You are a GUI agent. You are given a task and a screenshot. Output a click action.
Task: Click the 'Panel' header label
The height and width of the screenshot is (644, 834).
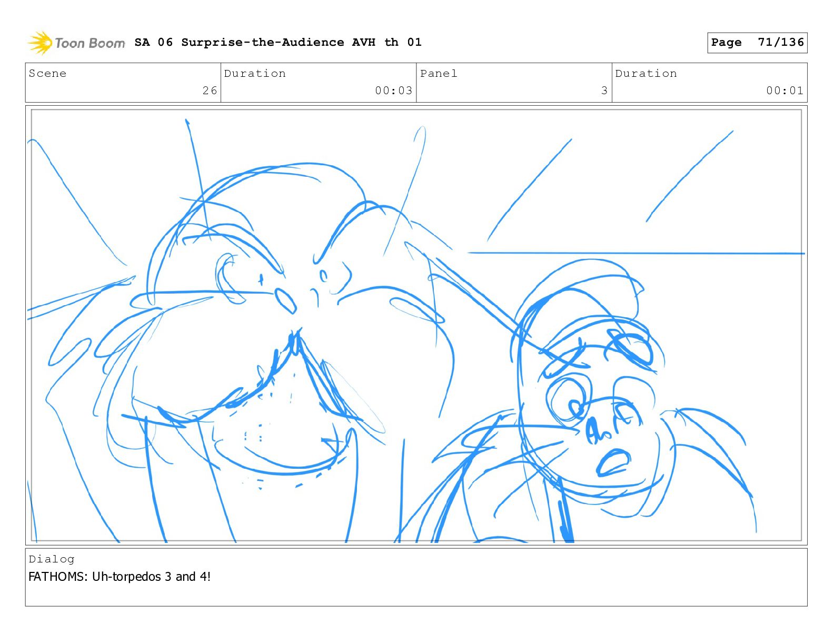[439, 74]
